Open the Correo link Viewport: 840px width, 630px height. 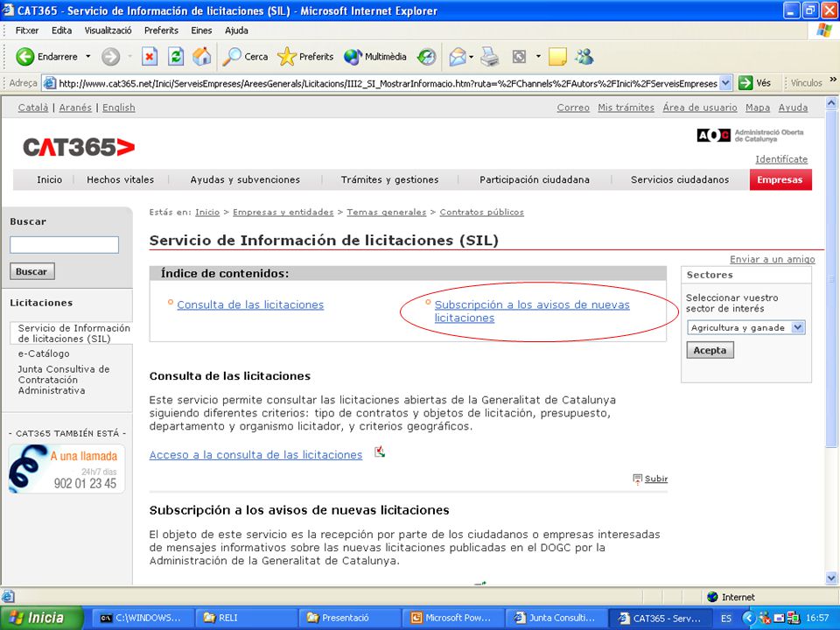[573, 108]
